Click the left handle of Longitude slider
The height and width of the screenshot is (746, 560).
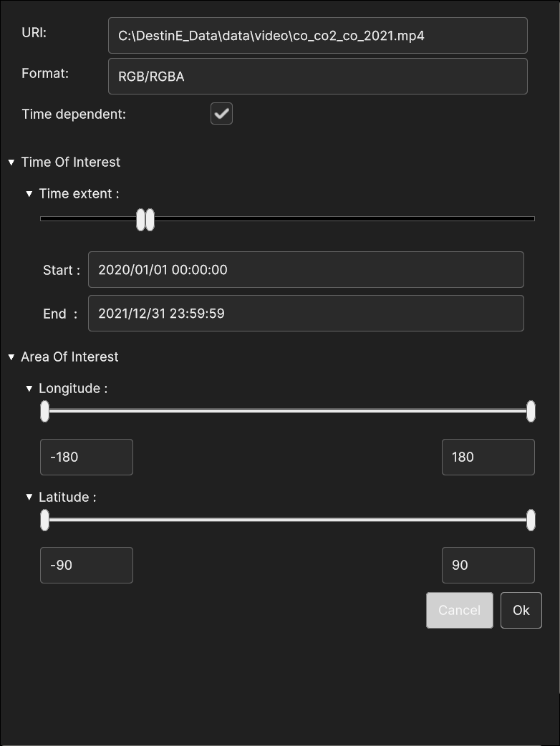pos(45,412)
